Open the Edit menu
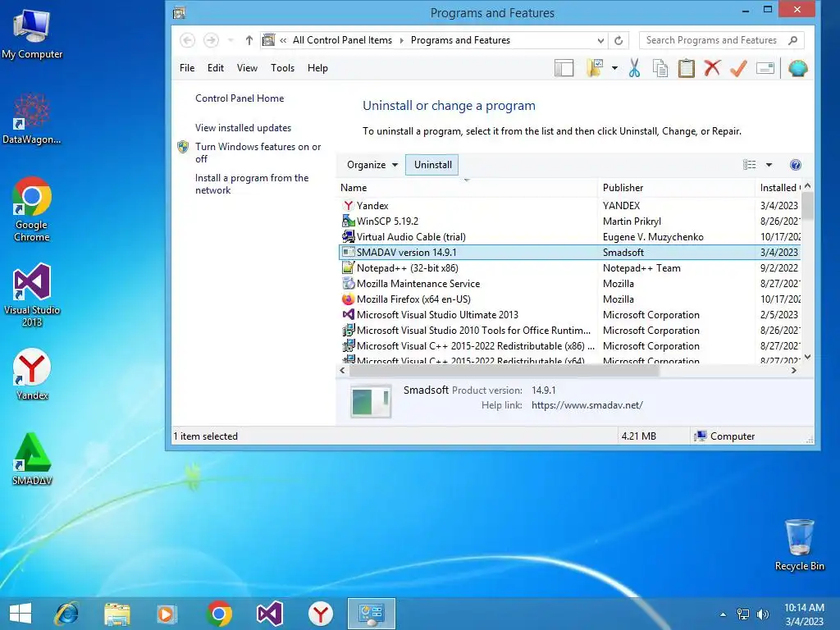 [216, 68]
